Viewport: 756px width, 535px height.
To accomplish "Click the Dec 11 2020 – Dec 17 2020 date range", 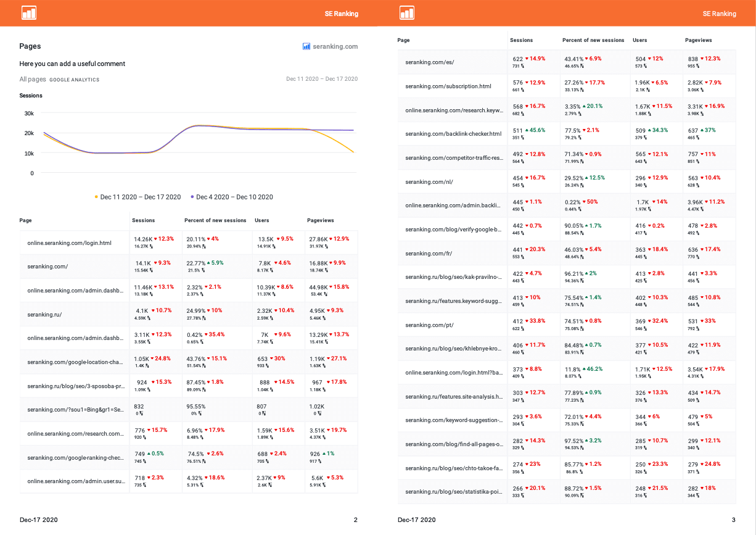I will coord(322,79).
